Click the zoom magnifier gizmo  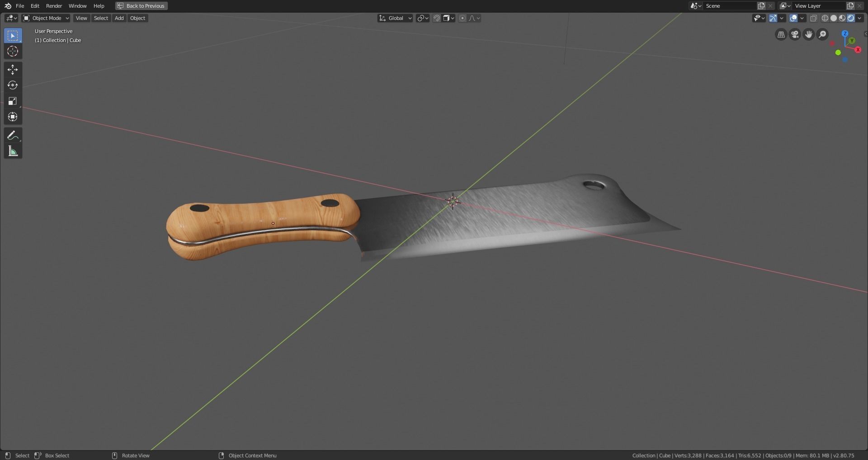[x=822, y=34]
